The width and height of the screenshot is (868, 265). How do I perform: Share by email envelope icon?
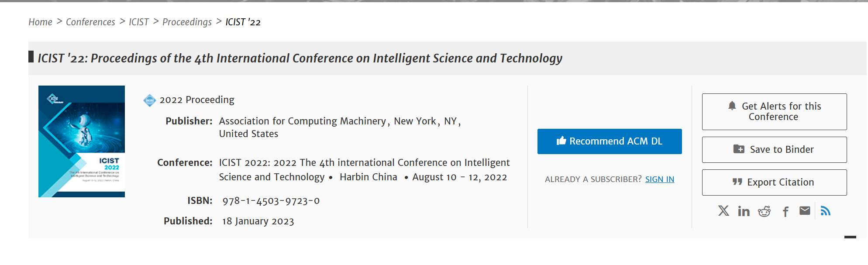pyautogui.click(x=805, y=211)
